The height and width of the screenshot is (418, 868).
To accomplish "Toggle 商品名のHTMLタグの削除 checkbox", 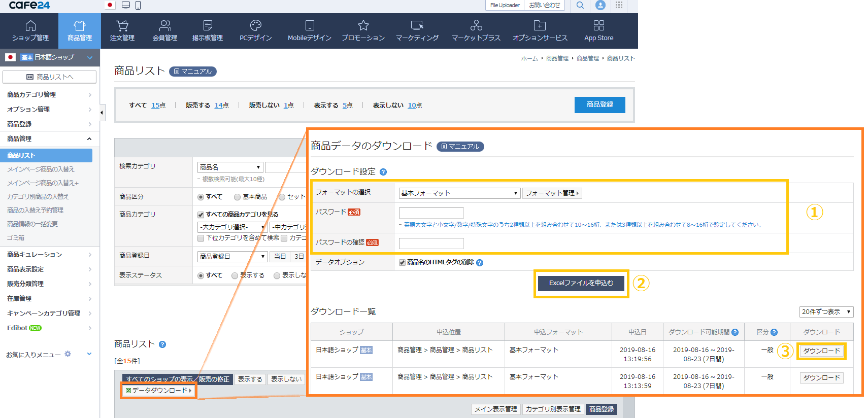I will click(x=402, y=262).
